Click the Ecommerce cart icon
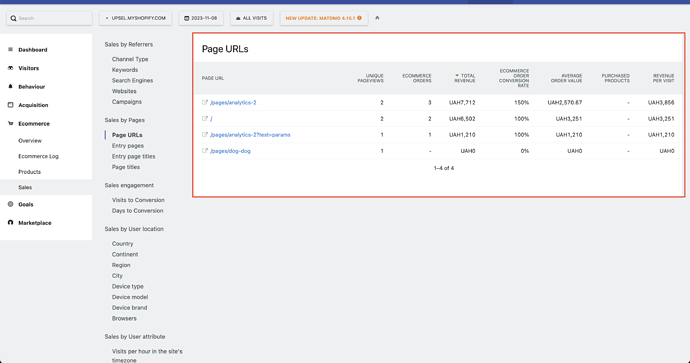Viewport: 690px width, 363px height. point(11,123)
